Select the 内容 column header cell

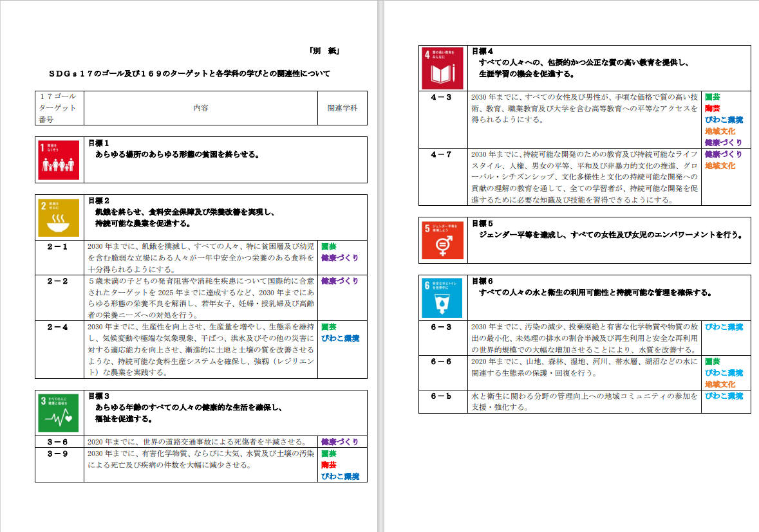pyautogui.click(x=201, y=108)
